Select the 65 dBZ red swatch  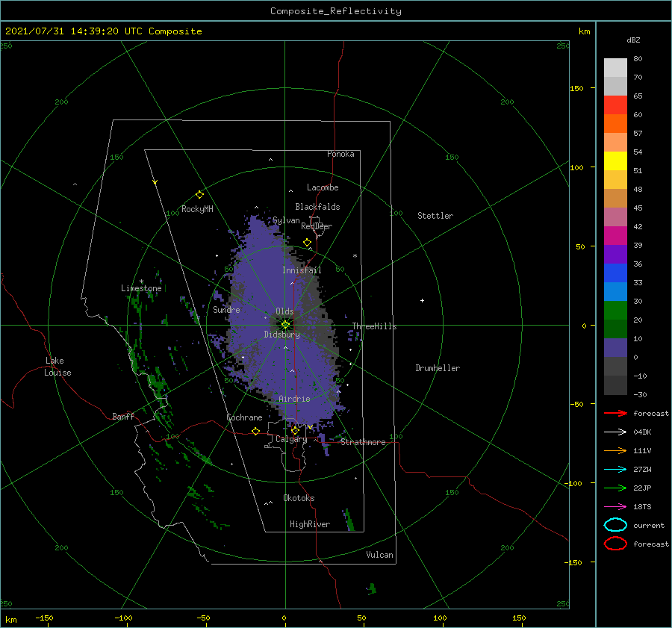[x=615, y=105]
